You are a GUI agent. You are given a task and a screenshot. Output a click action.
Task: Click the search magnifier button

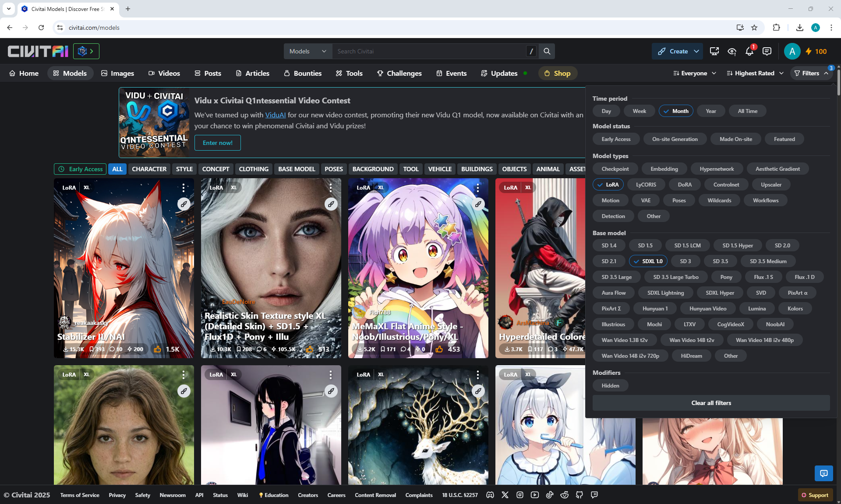[x=547, y=51]
